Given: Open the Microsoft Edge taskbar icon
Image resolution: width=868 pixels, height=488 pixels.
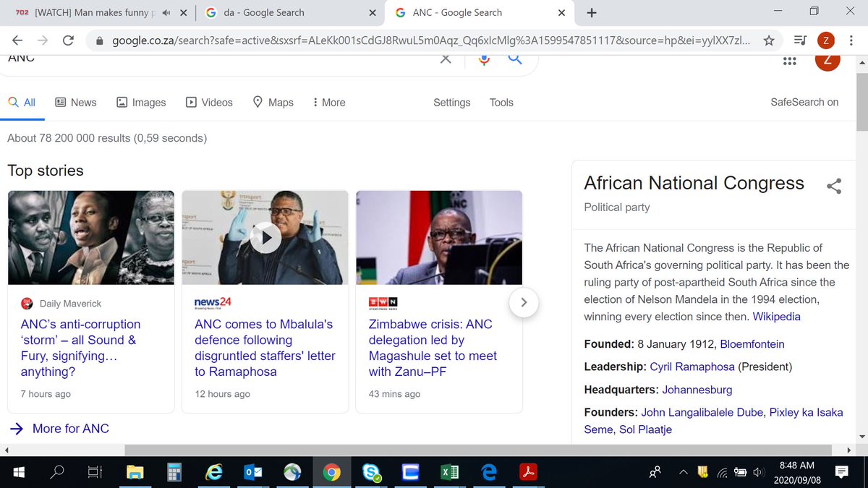Looking at the screenshot, I should pyautogui.click(x=490, y=472).
